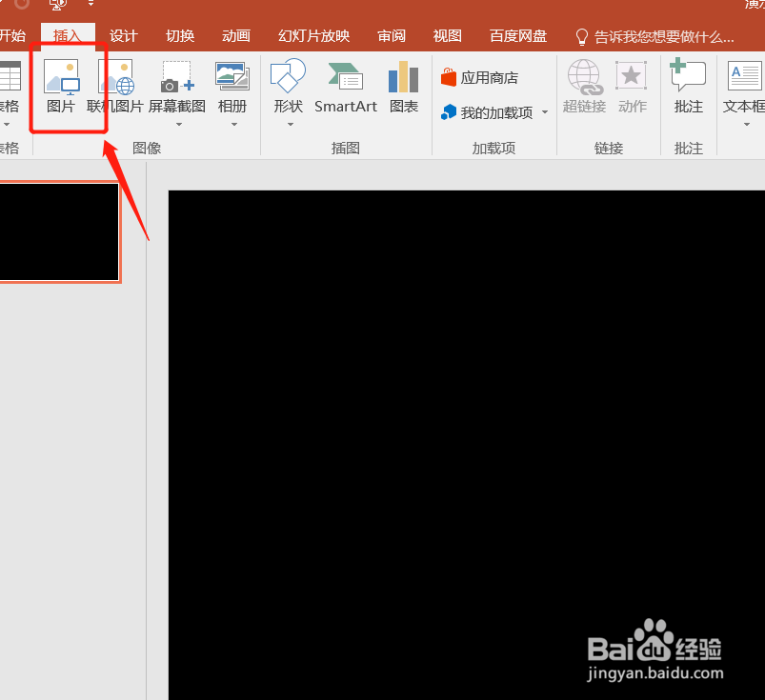Open 联机图片 online pictures tool
Image resolution: width=765 pixels, height=700 pixels.
point(115,87)
